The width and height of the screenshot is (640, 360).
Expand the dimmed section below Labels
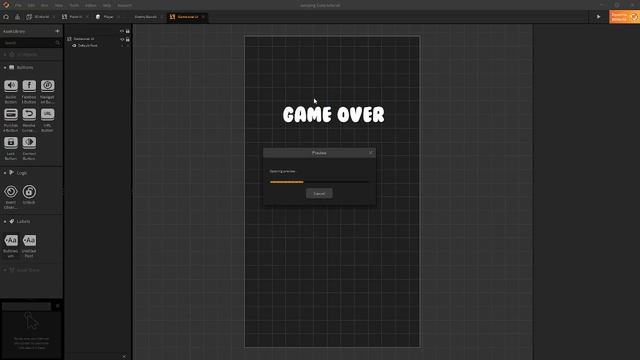coord(5,270)
